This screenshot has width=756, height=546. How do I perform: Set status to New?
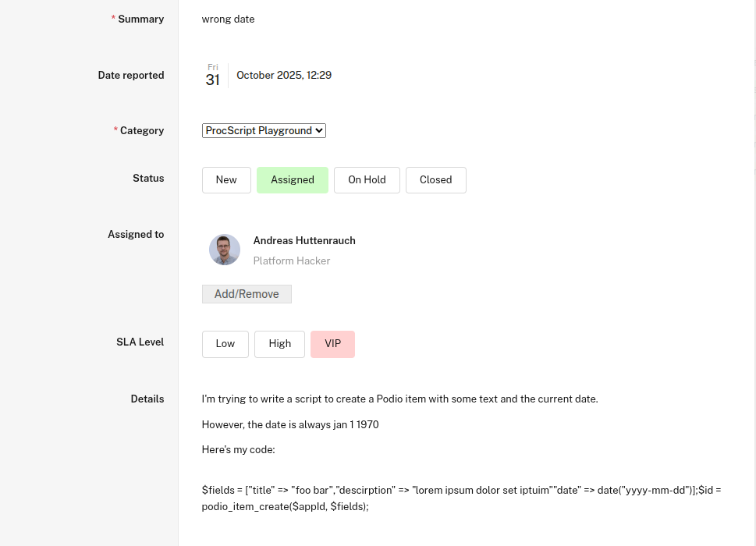pos(226,180)
